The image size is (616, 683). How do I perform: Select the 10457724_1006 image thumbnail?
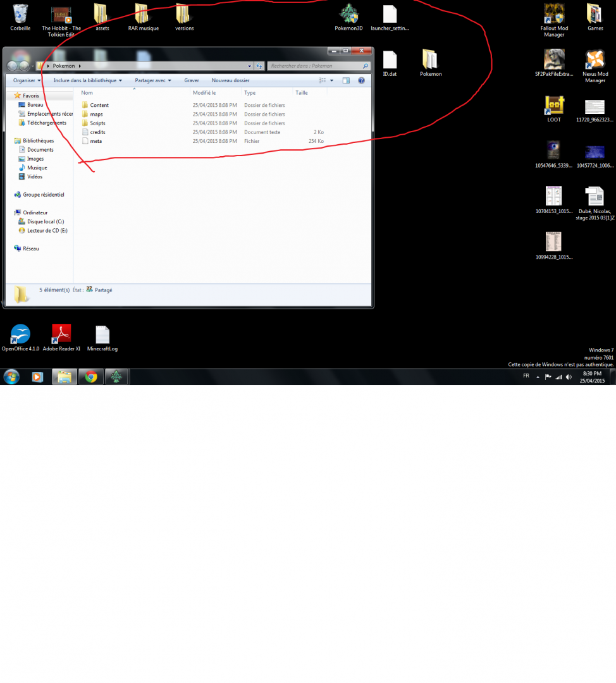tap(594, 156)
